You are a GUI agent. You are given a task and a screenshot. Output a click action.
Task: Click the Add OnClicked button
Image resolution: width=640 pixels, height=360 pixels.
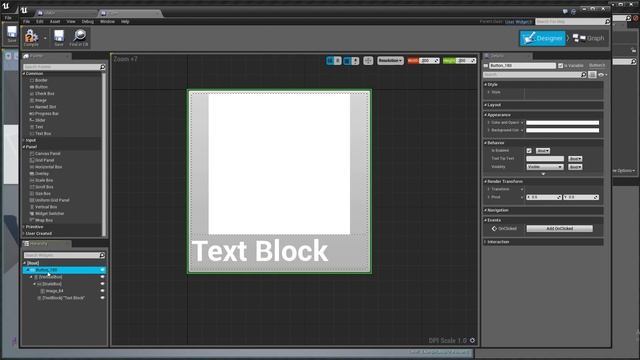560,229
